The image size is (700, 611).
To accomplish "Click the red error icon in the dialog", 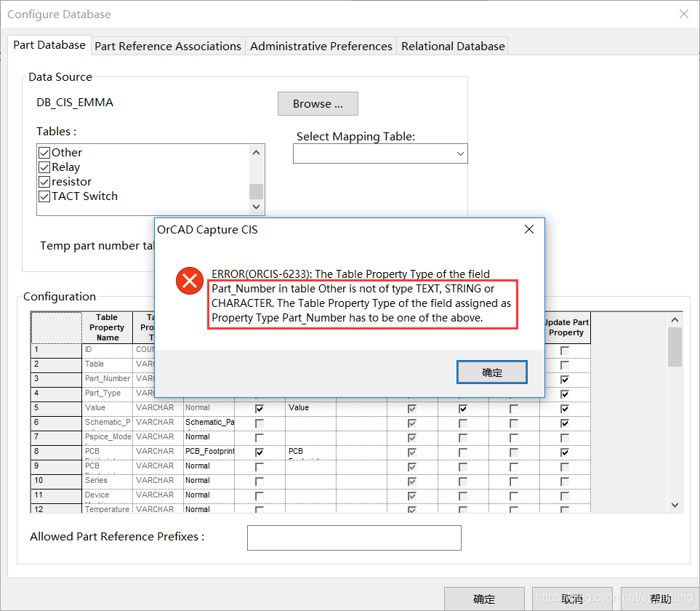I will (x=190, y=281).
